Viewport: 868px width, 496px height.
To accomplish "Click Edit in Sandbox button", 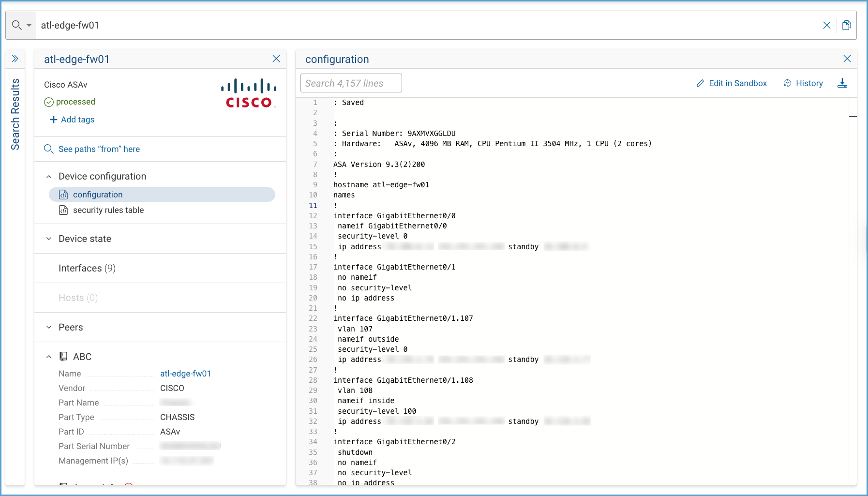I will pos(732,83).
